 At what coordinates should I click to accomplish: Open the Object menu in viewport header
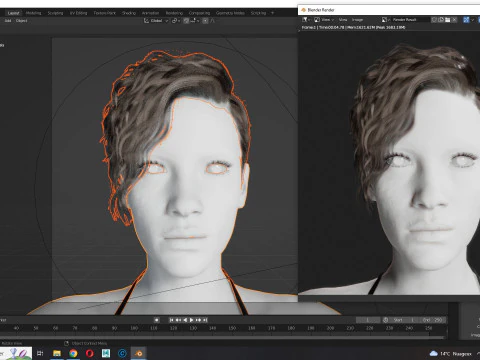coord(22,21)
